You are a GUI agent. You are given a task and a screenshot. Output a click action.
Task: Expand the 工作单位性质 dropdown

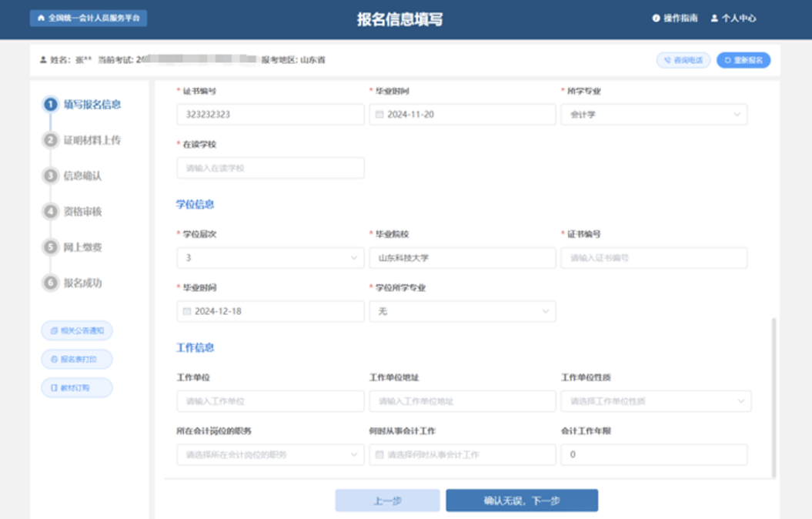[740, 400]
